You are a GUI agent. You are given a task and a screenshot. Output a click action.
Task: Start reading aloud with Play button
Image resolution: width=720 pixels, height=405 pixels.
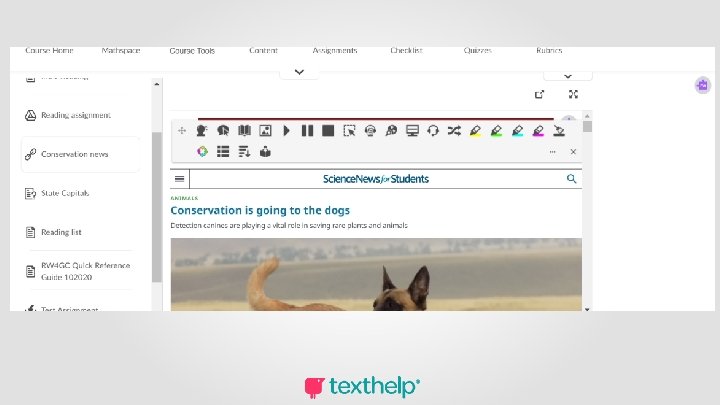287,131
